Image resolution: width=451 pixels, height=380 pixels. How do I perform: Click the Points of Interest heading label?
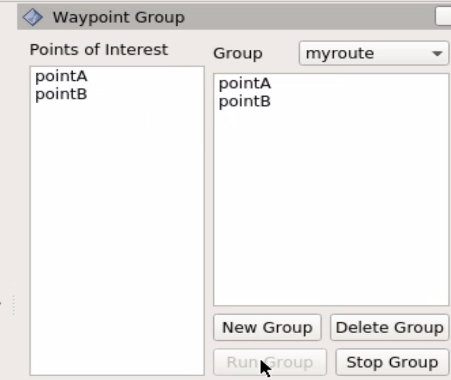(99, 50)
